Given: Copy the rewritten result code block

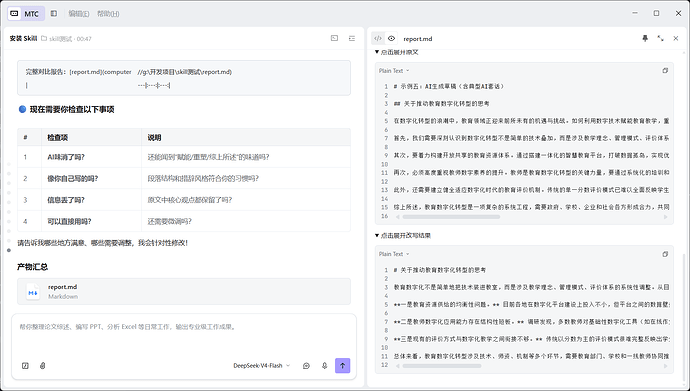Looking at the screenshot, I should pyautogui.click(x=665, y=254).
